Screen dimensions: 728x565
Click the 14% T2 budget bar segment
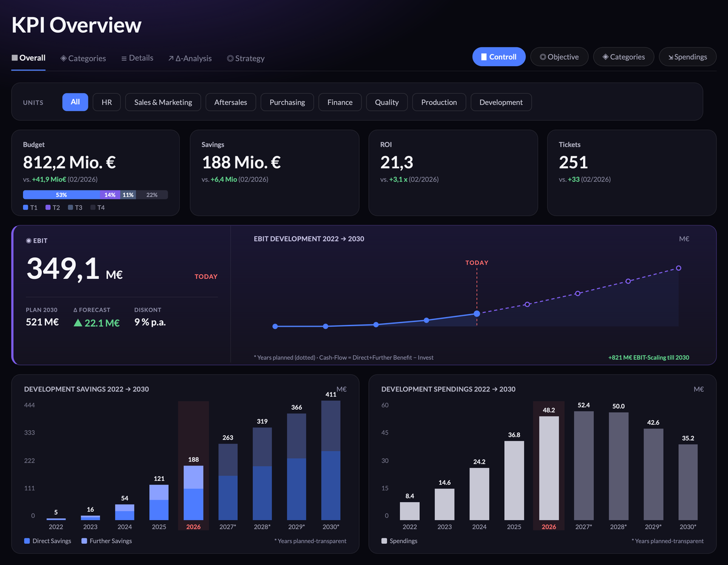click(110, 195)
